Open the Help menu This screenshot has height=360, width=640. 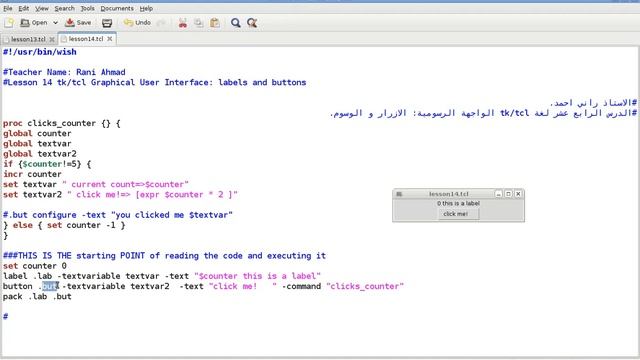tap(146, 8)
